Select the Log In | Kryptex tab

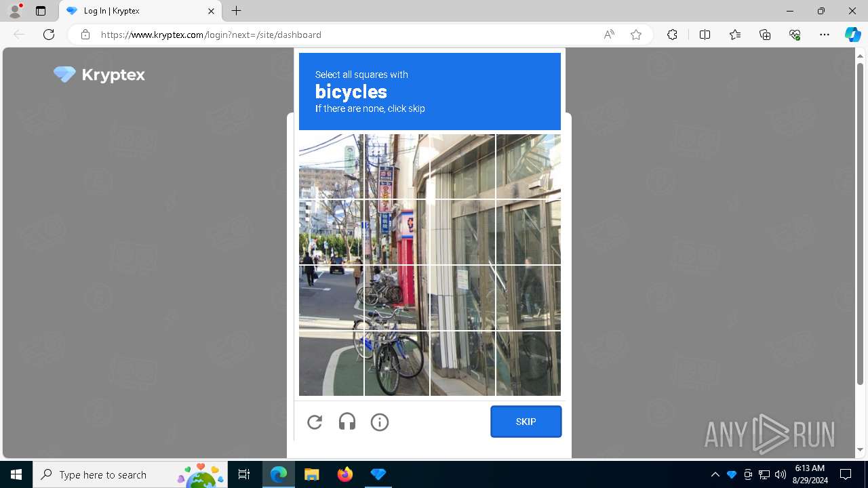(140, 11)
